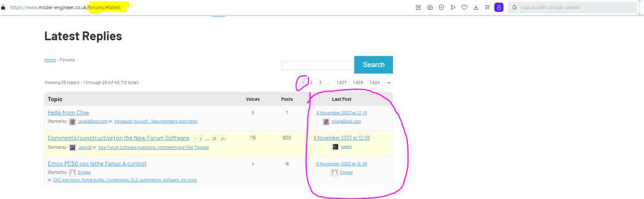Click the shield check icon in the browser toolbar
The width and height of the screenshot is (644, 199).
pyautogui.click(x=441, y=8)
